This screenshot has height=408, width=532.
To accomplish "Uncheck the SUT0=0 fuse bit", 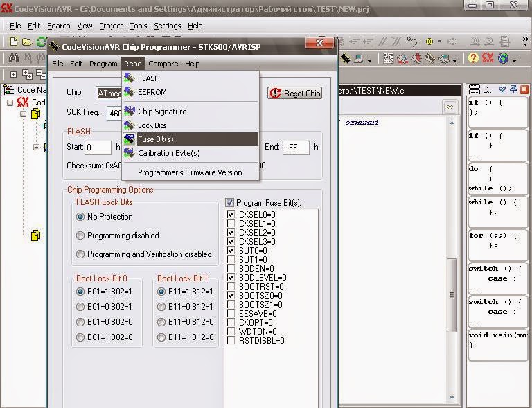I will click(x=231, y=250).
